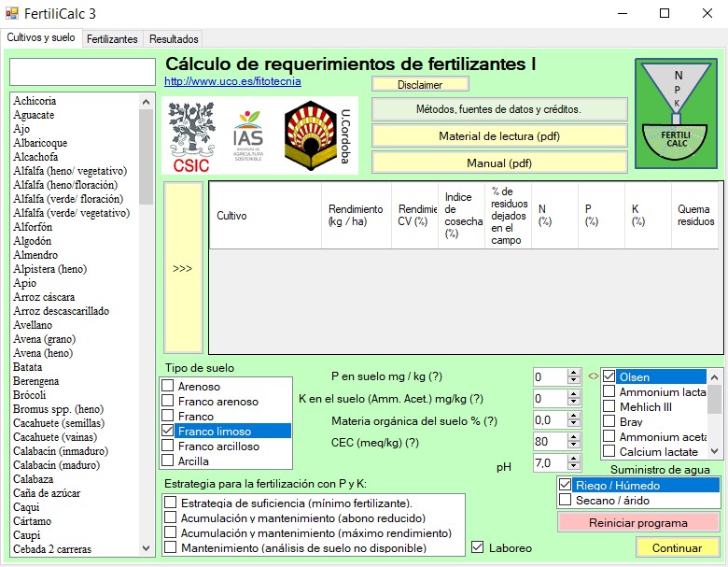Open Métodos, fuentes de datos y créditos
Image resolution: width=728 pixels, height=567 pixels.
499,109
